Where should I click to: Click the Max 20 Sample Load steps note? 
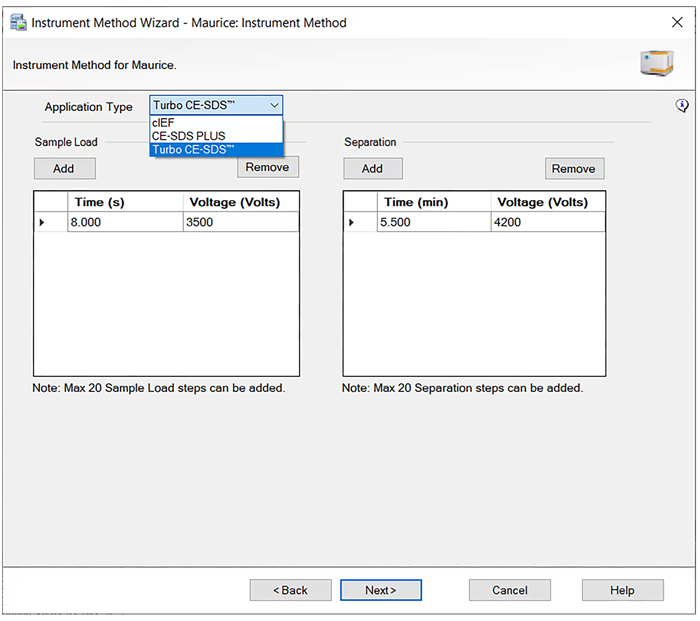(158, 388)
